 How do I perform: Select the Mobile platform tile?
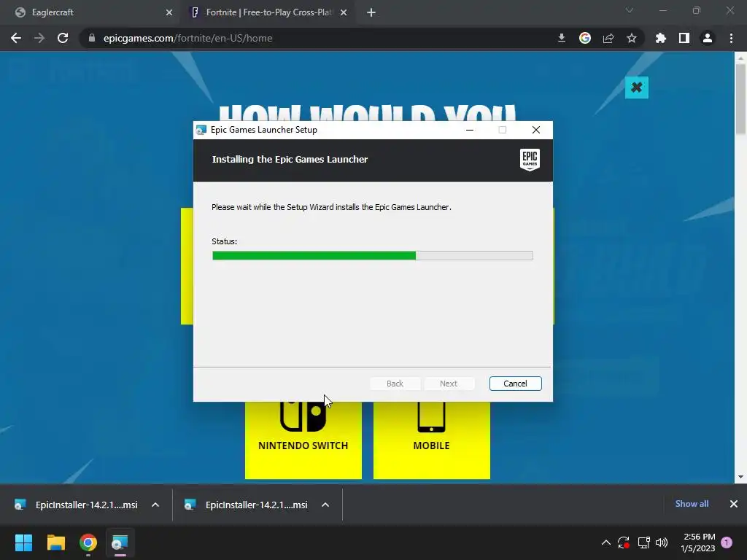point(432,440)
